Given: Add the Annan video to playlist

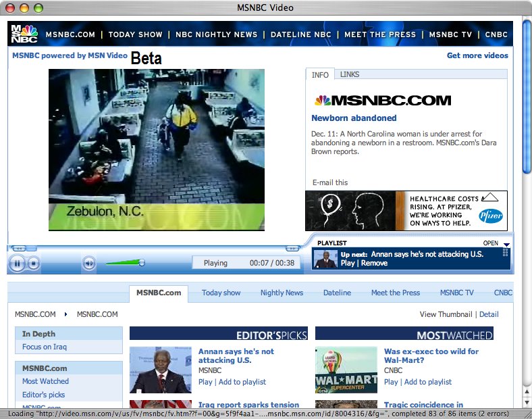Looking at the screenshot, I should (242, 382).
